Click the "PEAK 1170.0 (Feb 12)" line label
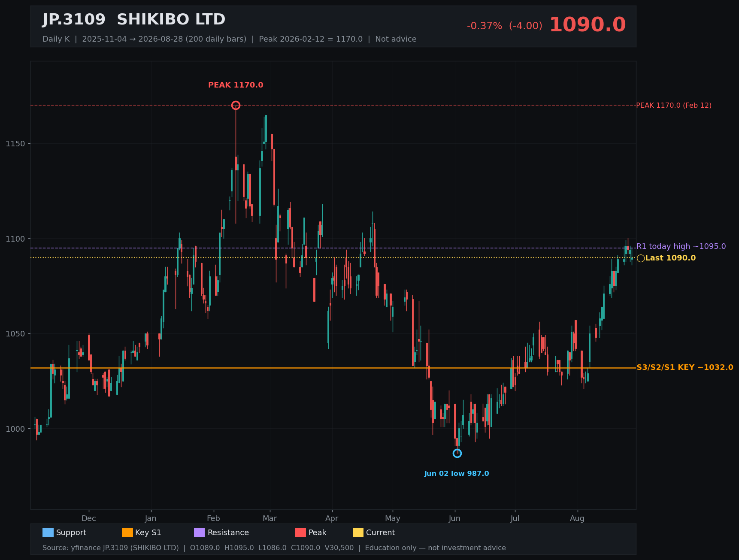 click(674, 106)
